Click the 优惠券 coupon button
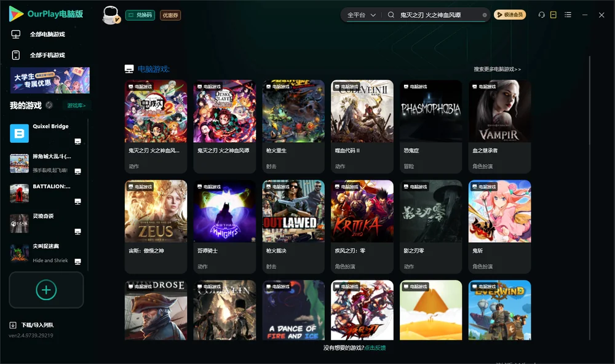The width and height of the screenshot is (615, 364). [x=170, y=15]
